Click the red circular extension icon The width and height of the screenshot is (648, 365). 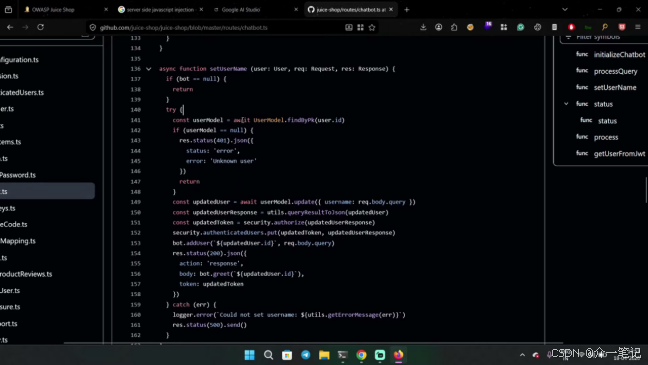point(571,27)
